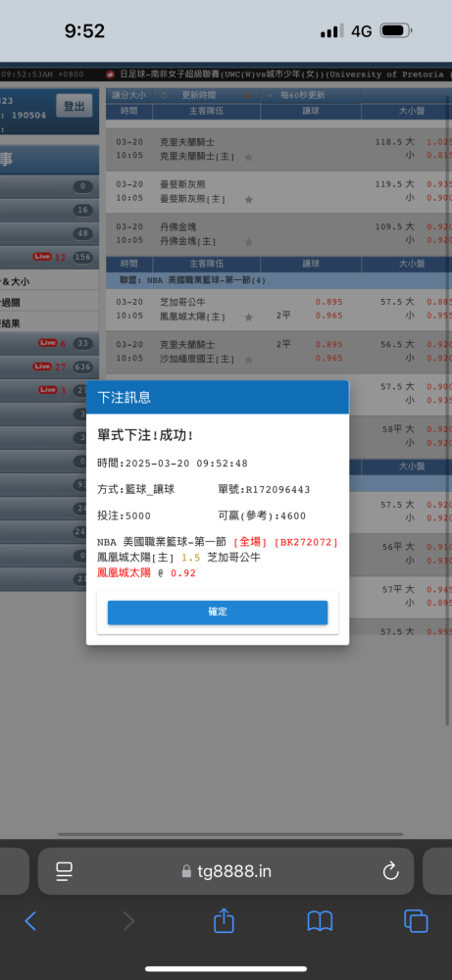This screenshot has height=980, width=452.
Task: Click the 確定 confirm button
Action: (218, 612)
